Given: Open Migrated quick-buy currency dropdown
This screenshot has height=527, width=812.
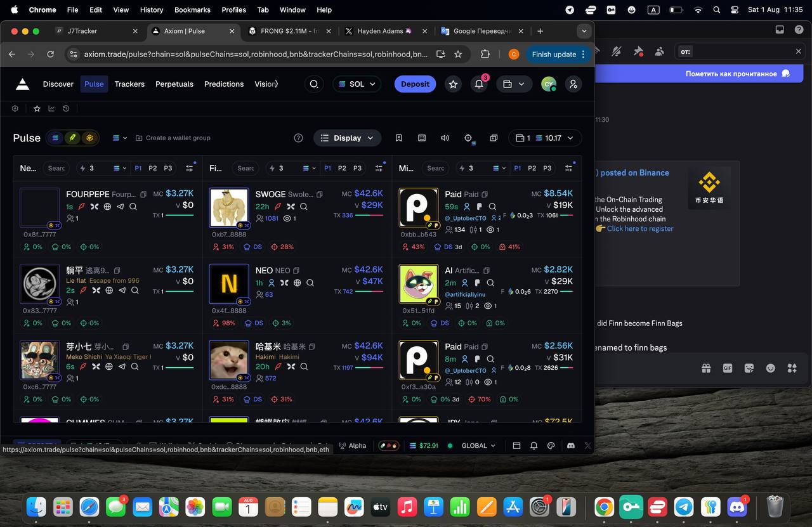Looking at the screenshot, I should pos(499,168).
